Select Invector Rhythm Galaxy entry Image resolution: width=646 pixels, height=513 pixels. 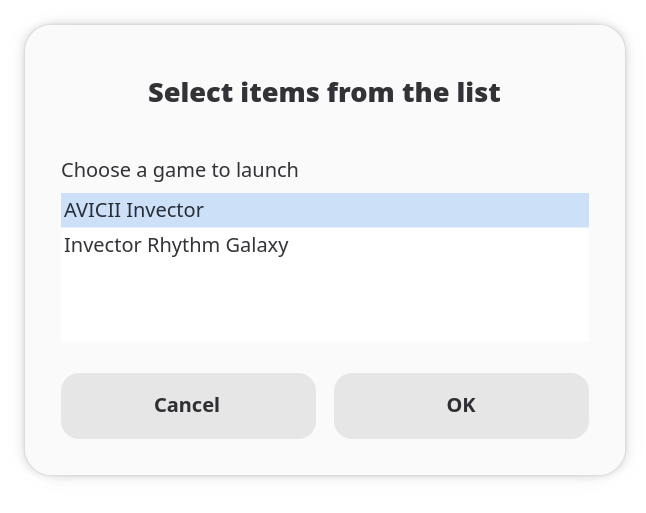click(325, 245)
